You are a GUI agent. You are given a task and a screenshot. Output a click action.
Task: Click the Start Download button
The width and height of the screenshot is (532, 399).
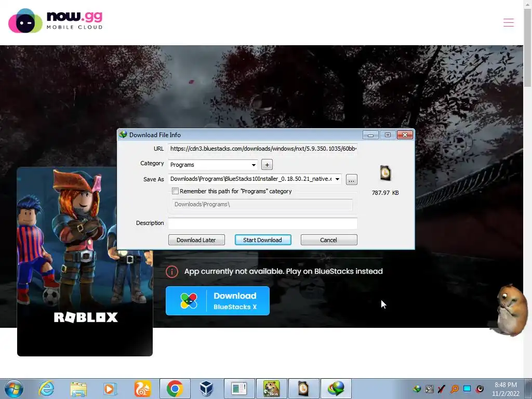pos(263,240)
